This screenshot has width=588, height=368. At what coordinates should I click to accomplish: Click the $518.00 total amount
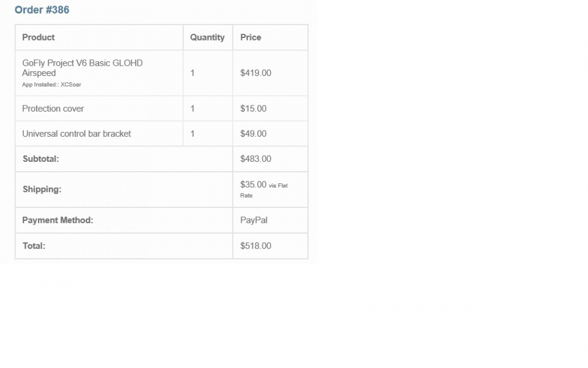256,246
